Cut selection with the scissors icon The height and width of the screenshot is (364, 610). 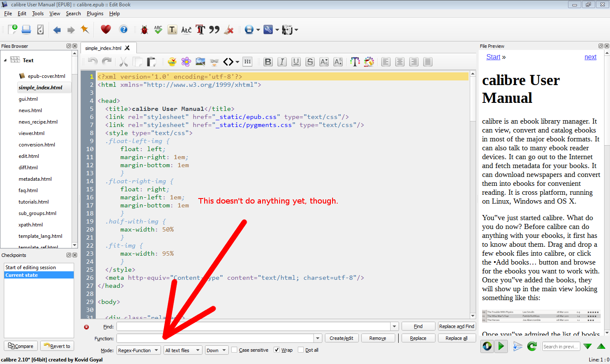click(124, 62)
